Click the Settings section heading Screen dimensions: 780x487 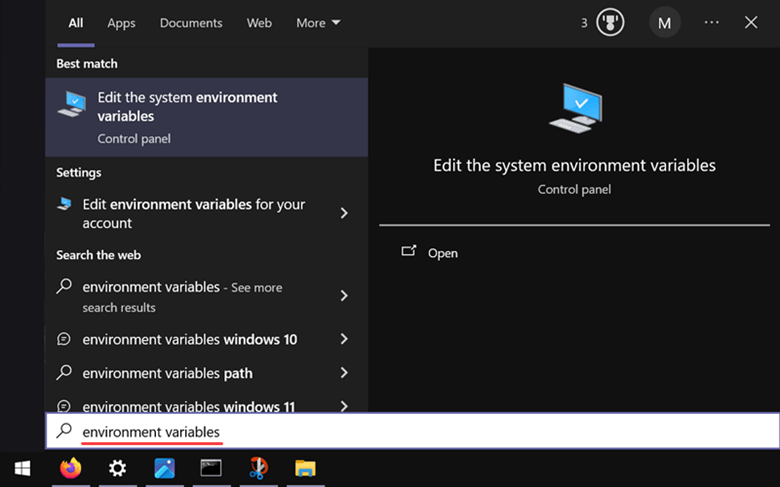coord(79,173)
